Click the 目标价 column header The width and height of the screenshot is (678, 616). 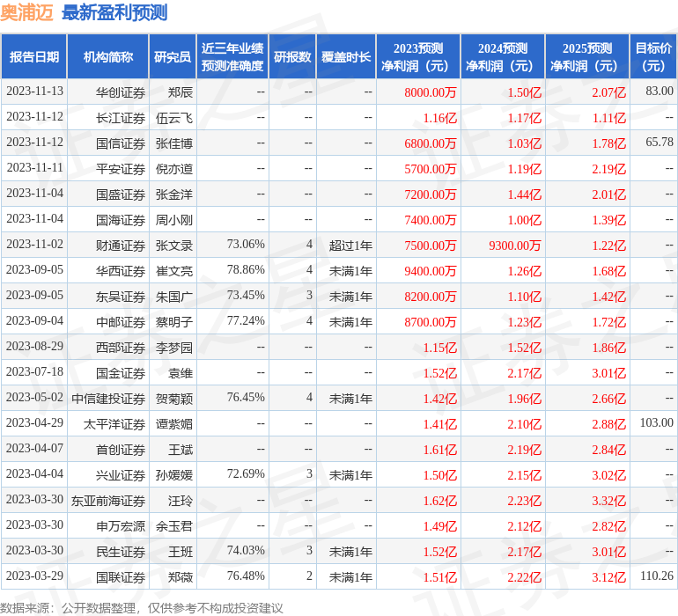pos(653,56)
